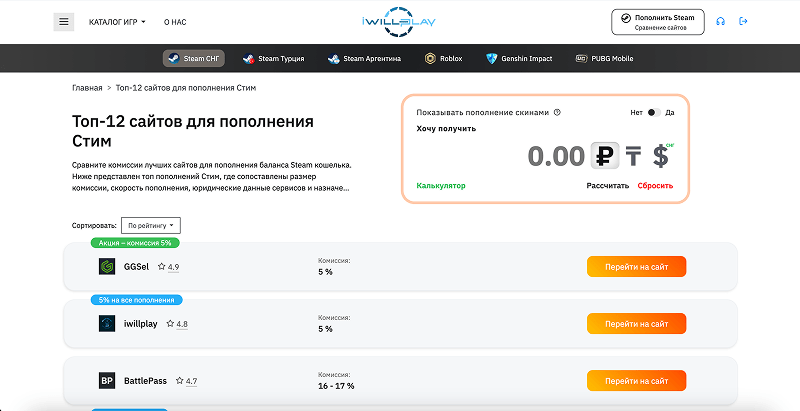Image resolution: width=800 pixels, height=411 pixels.
Task: Select the Genshin Impact tab
Action: pyautogui.click(x=519, y=59)
